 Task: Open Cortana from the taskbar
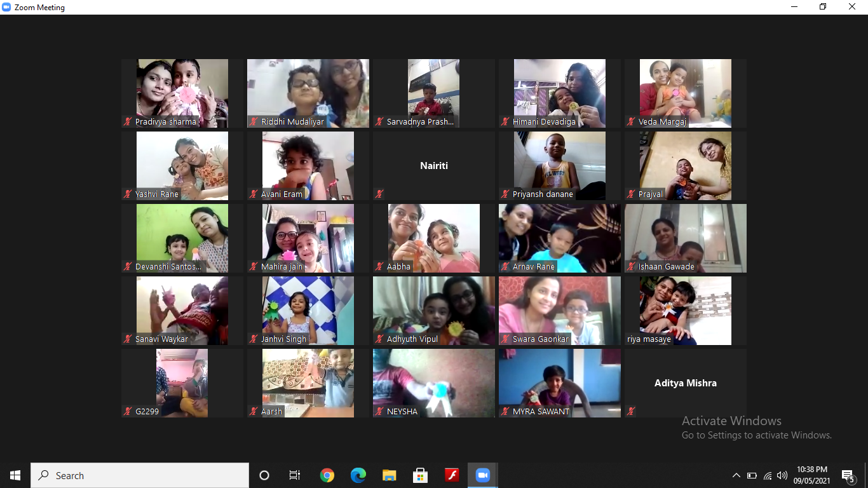coord(264,475)
